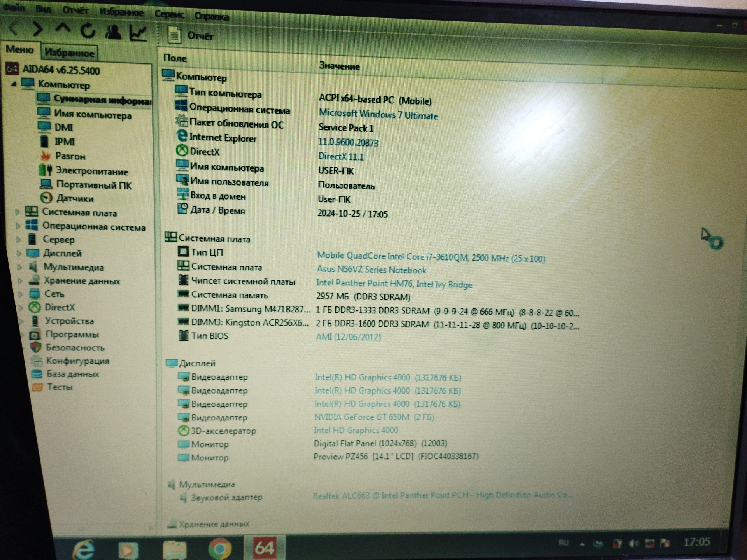This screenshot has height=560, width=747.
Task: Open the Справка menu
Action: 212,16
